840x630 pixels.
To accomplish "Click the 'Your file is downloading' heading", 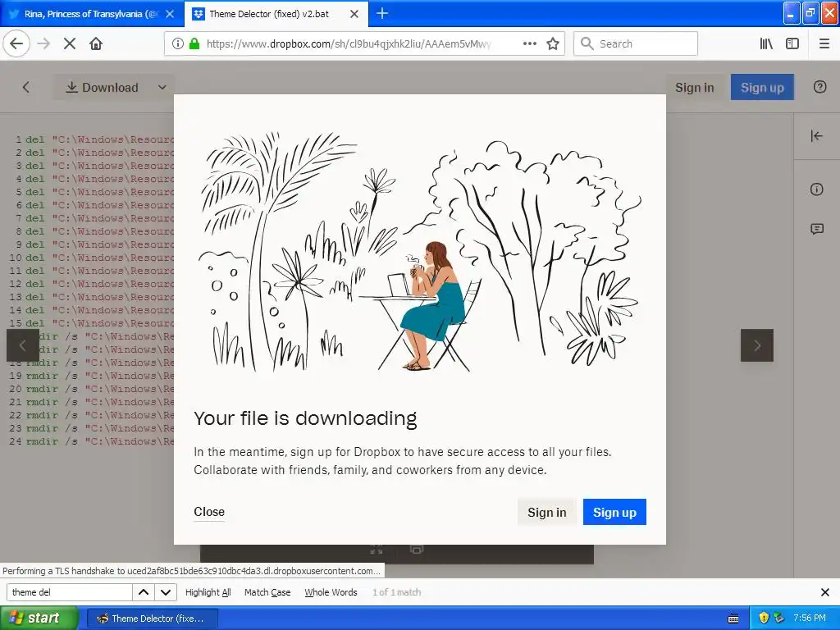I will click(x=305, y=418).
